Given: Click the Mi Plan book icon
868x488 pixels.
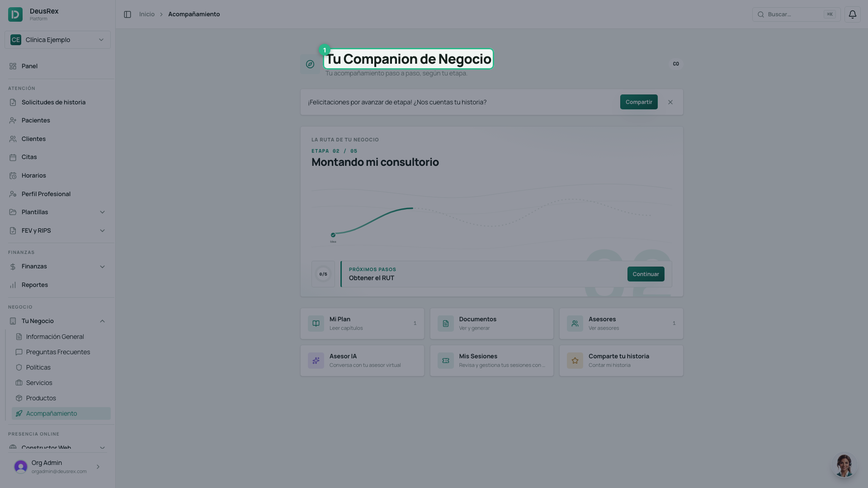Looking at the screenshot, I should click(316, 324).
